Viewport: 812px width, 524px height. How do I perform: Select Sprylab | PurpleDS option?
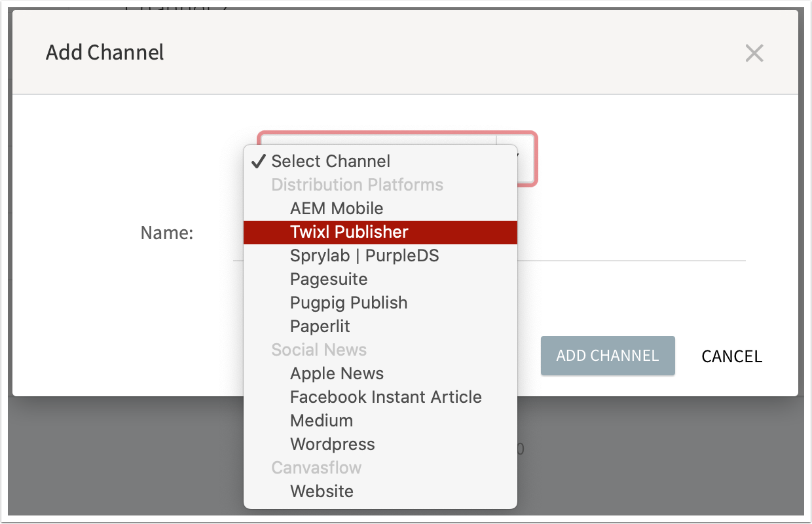[x=380, y=255]
